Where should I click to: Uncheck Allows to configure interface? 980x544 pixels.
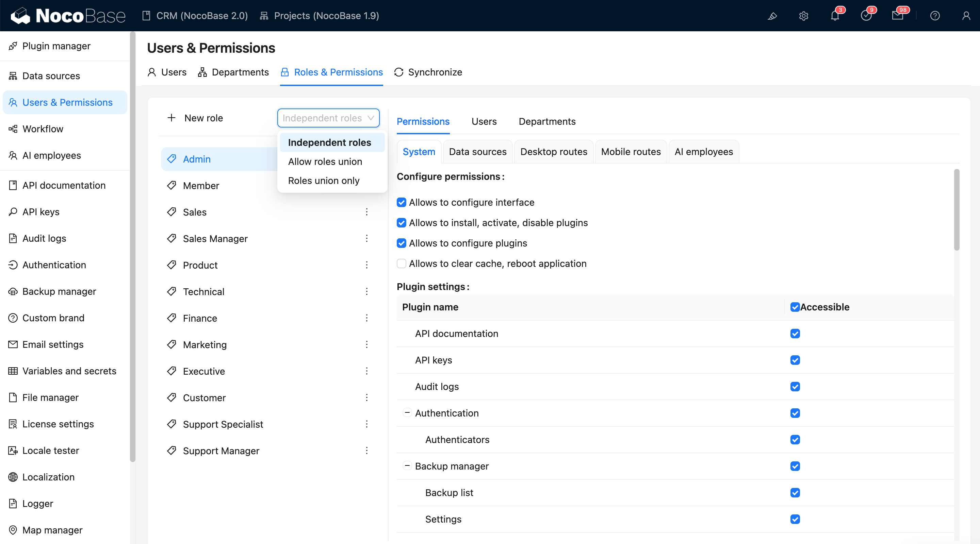[402, 202]
